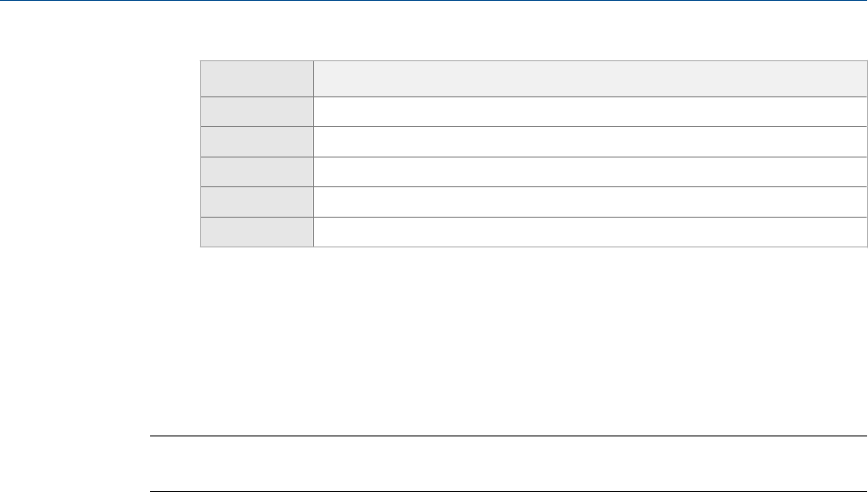Screen dimensions: 868x492
Task: Click the blue line at the page top
Action: click(x=434, y=1)
